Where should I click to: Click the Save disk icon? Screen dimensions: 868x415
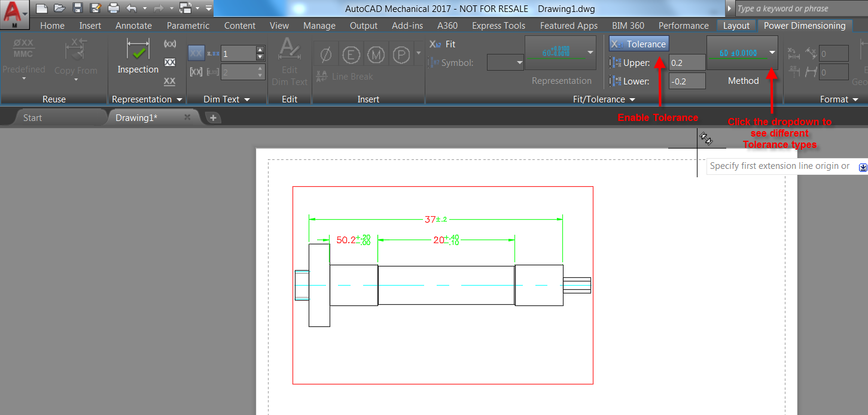[x=77, y=8]
